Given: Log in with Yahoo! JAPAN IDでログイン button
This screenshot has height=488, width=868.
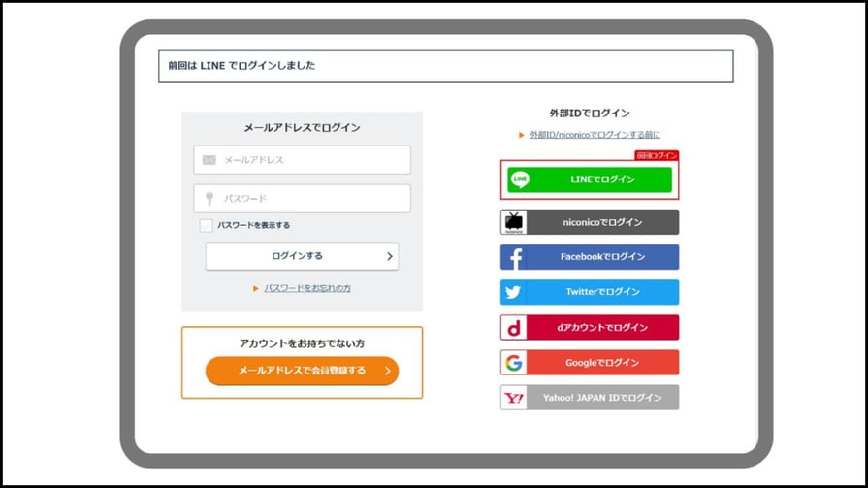Looking at the screenshot, I should (x=590, y=398).
